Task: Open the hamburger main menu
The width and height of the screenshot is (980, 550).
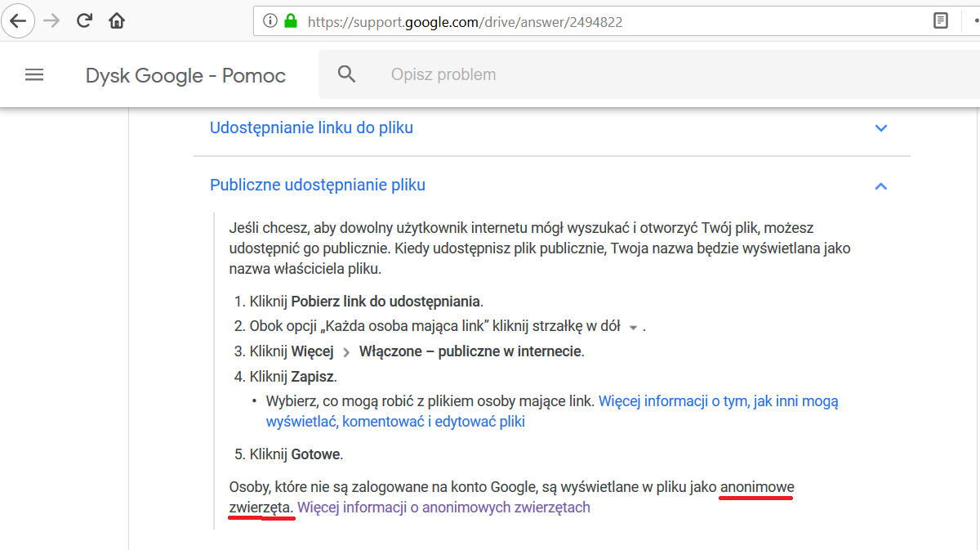Action: point(33,75)
